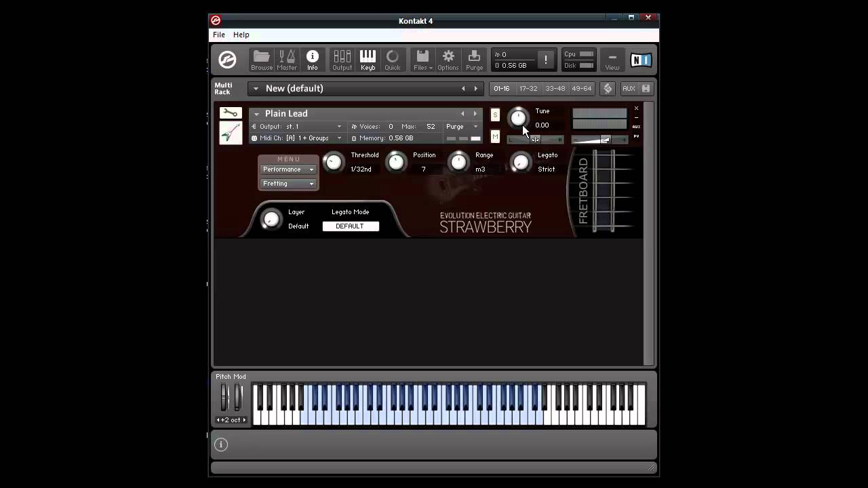Click the Kontakt logo in the toolbar
This screenshot has width=868, height=488.
[x=227, y=60]
